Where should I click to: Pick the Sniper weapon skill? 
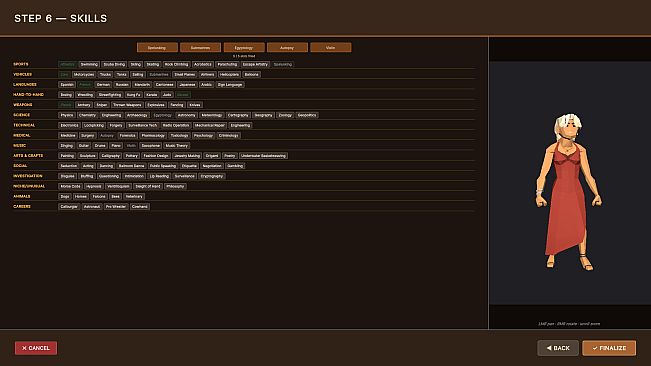click(x=102, y=105)
